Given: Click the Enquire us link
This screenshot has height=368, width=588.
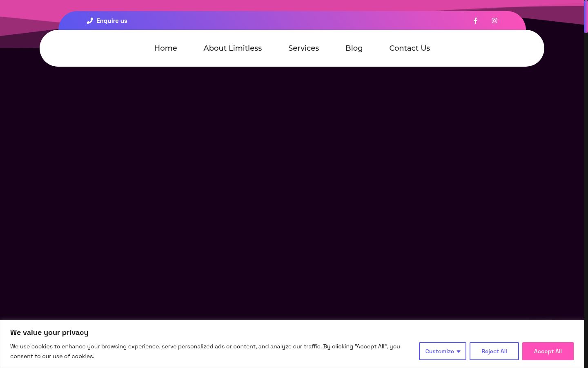Looking at the screenshot, I should pos(111,21).
